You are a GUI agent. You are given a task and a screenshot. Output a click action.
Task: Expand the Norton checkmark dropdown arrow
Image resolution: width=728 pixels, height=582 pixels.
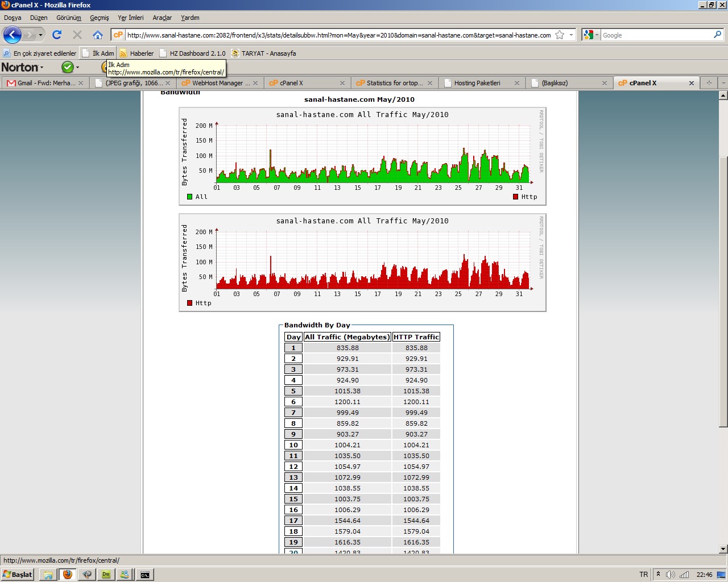point(78,68)
